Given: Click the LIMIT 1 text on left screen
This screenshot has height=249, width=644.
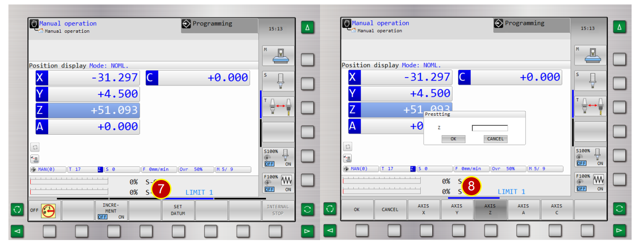Looking at the screenshot, I should (x=199, y=192).
